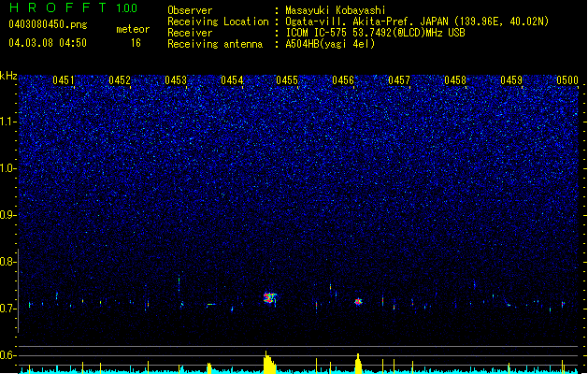Image resolution: width=588 pixels, height=374 pixels.
Task: Click the 0.8 kHz axis label
Action: [x=7, y=262]
